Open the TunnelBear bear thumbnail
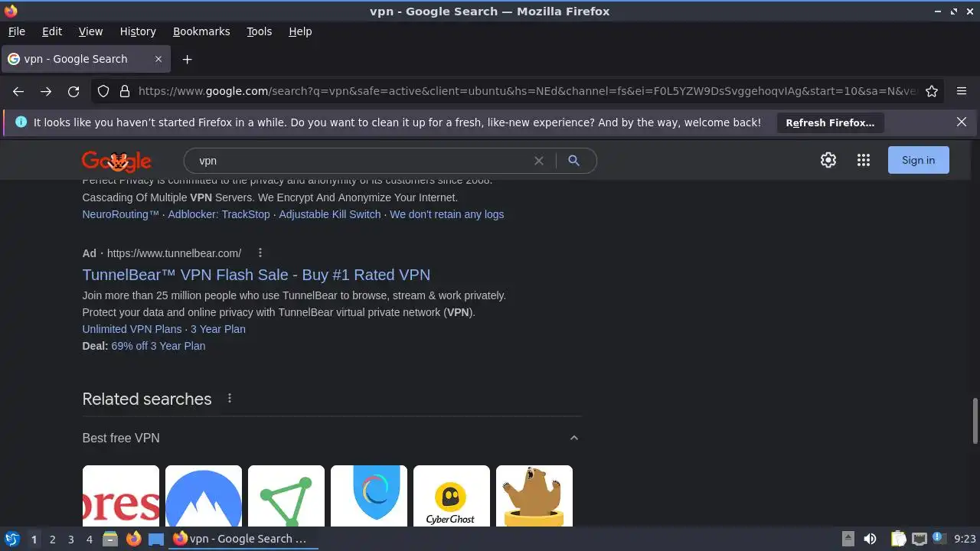 click(x=534, y=495)
